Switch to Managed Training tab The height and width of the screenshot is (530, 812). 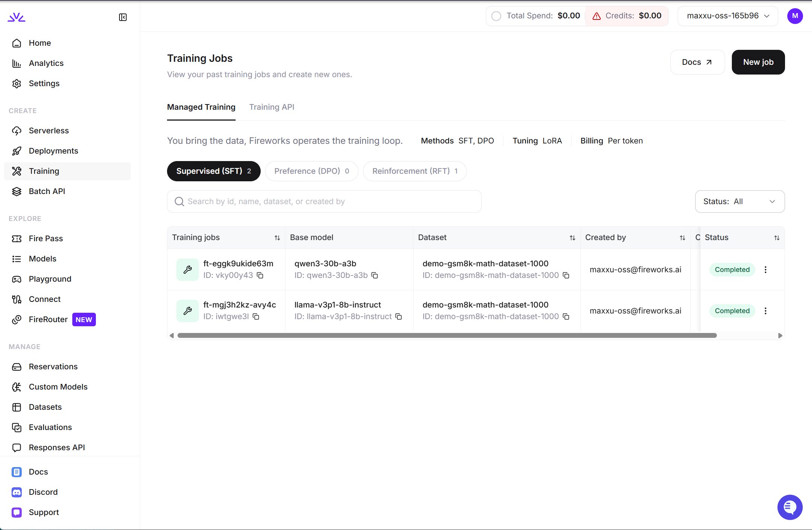(201, 107)
